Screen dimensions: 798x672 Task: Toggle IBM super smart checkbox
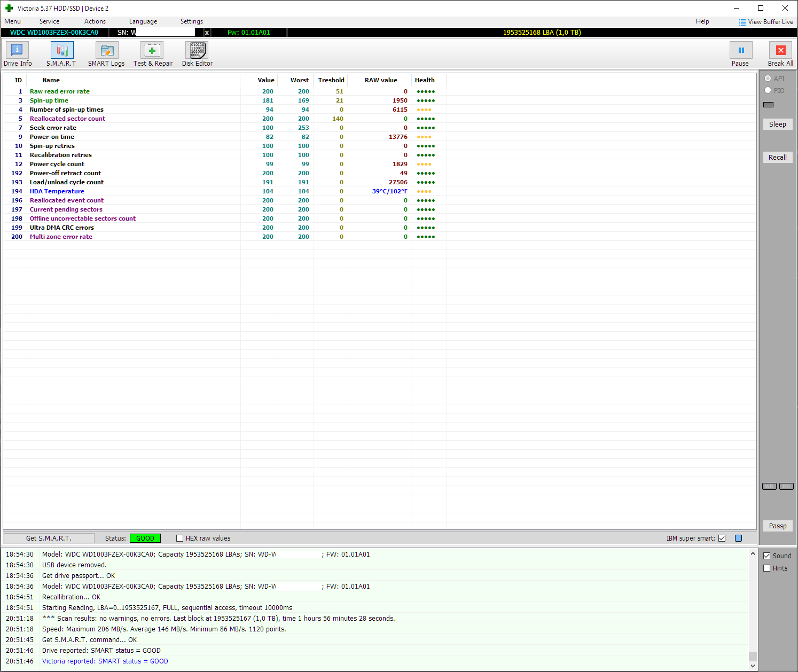click(722, 538)
